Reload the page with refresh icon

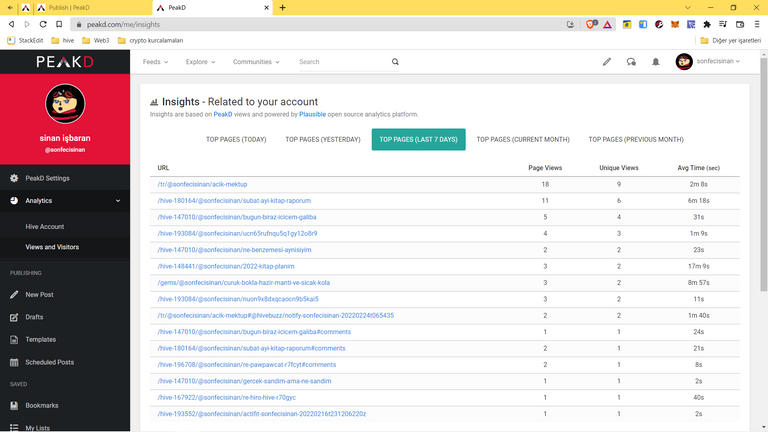[43, 24]
